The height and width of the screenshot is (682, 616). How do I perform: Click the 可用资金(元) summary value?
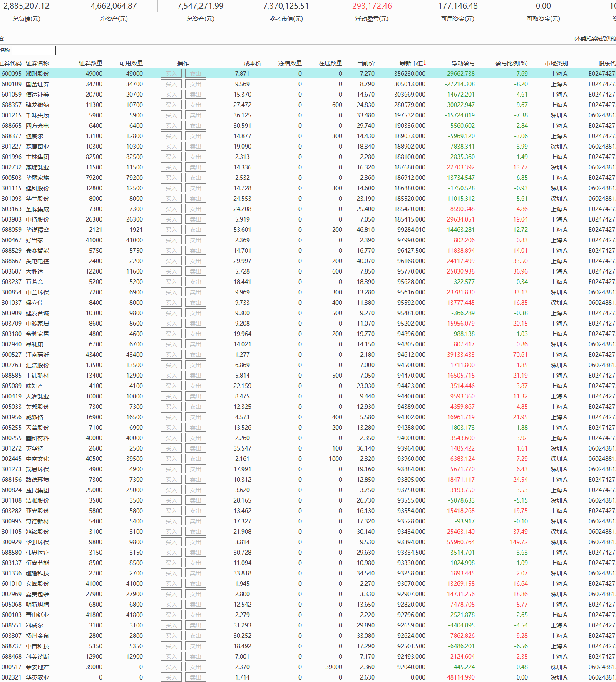pyautogui.click(x=457, y=6)
